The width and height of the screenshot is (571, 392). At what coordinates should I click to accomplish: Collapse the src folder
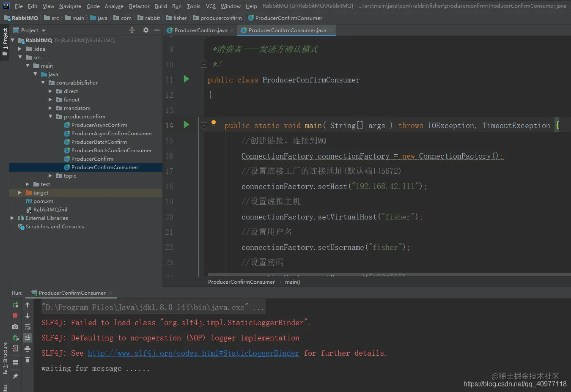(x=20, y=57)
